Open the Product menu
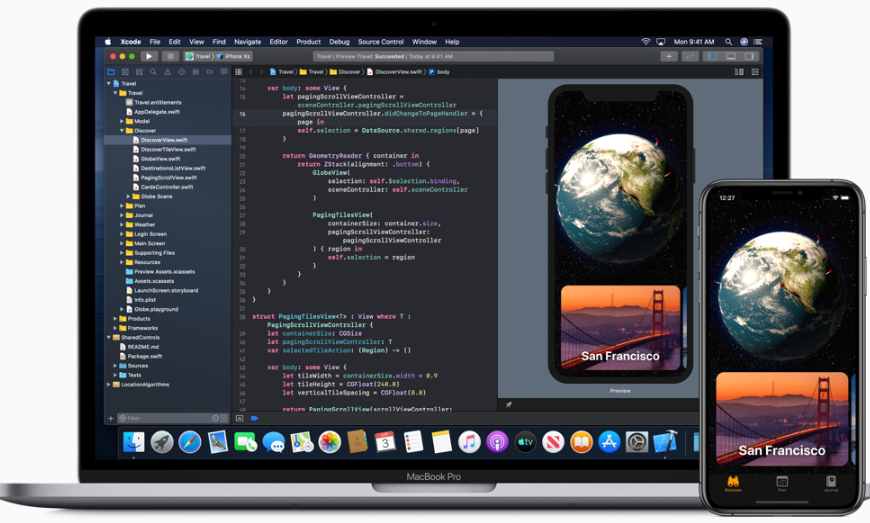The width and height of the screenshot is (870, 523). click(x=308, y=42)
